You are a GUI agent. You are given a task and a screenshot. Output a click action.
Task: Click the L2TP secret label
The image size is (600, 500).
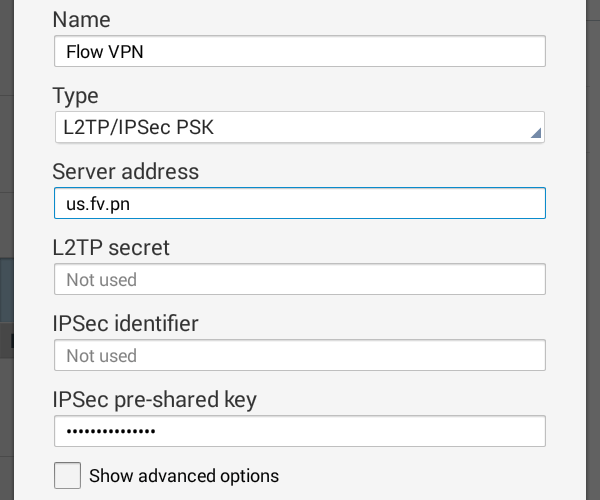[x=110, y=247]
